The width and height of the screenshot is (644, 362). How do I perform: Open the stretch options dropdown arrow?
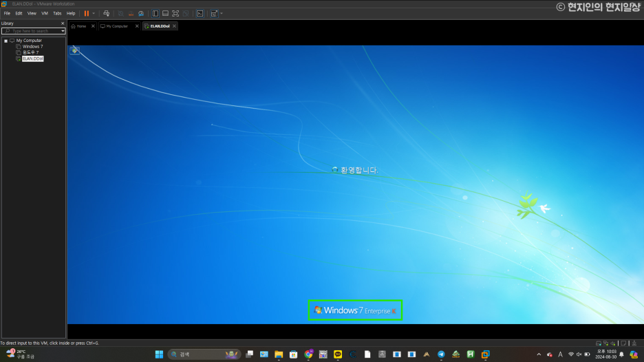click(x=222, y=14)
